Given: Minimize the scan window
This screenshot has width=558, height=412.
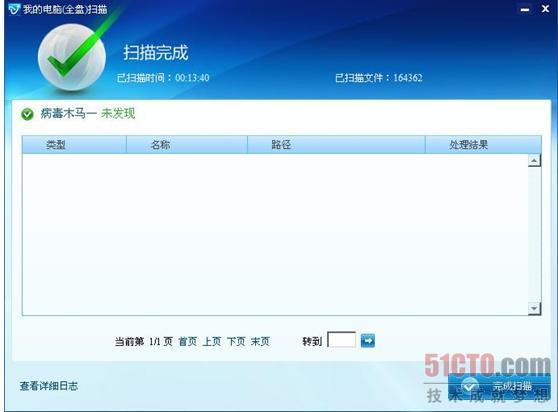Looking at the screenshot, I should pyautogui.click(x=525, y=10).
